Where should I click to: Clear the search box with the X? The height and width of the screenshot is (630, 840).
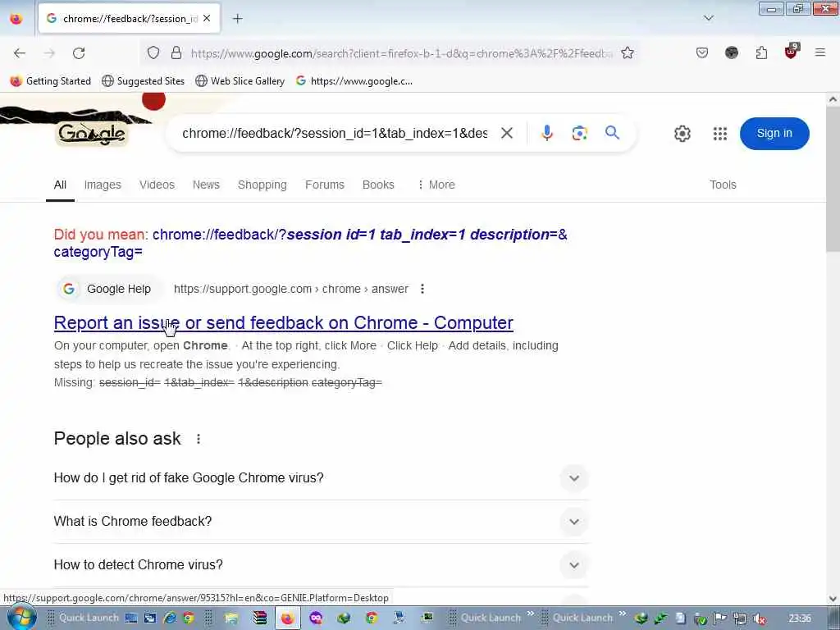tap(507, 133)
